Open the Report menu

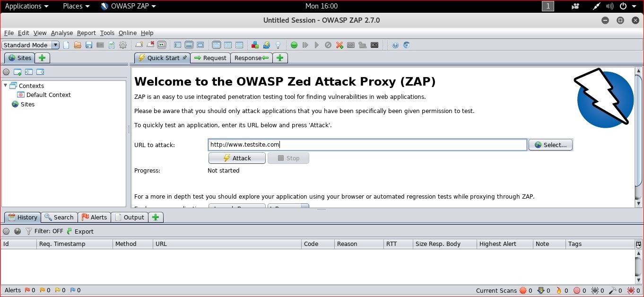tap(87, 33)
